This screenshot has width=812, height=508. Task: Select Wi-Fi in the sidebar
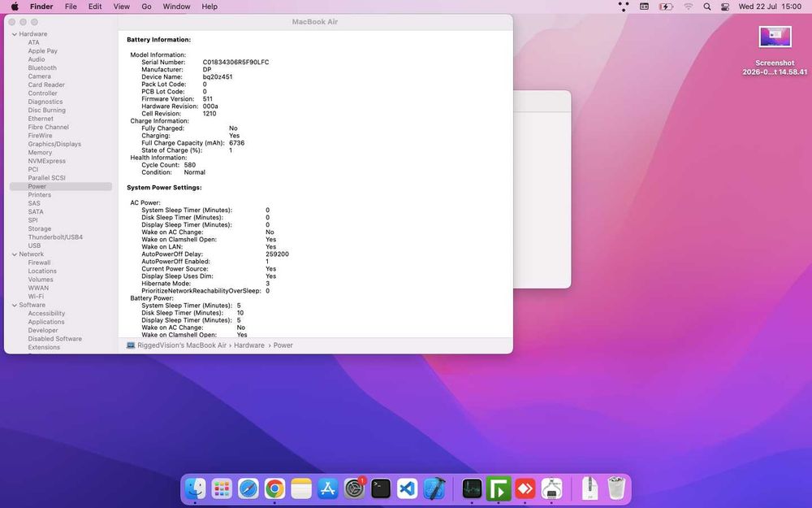pyautogui.click(x=36, y=297)
